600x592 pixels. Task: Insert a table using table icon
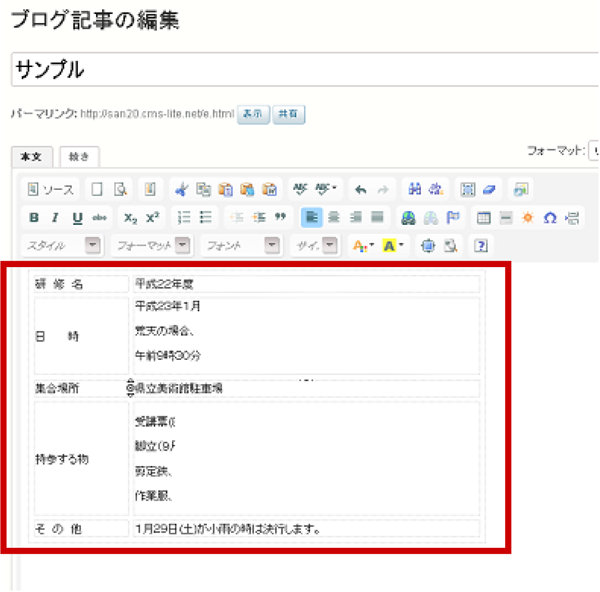483,217
